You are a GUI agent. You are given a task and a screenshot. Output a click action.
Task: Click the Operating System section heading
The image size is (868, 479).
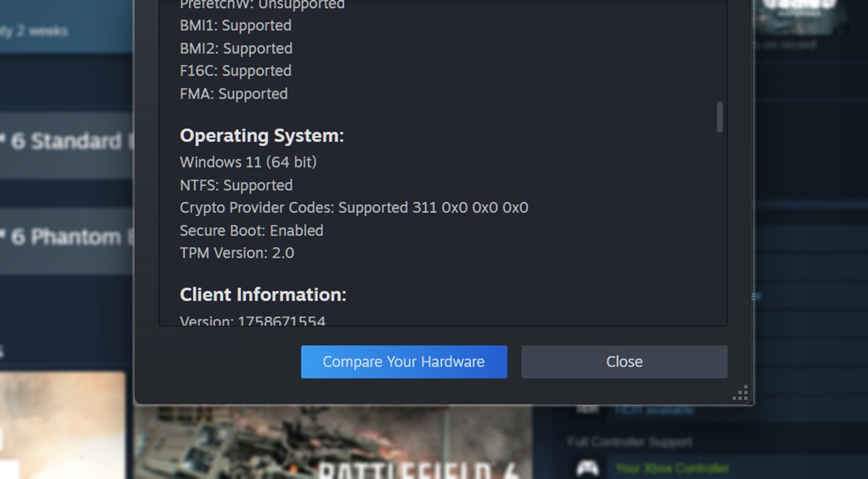pos(262,135)
